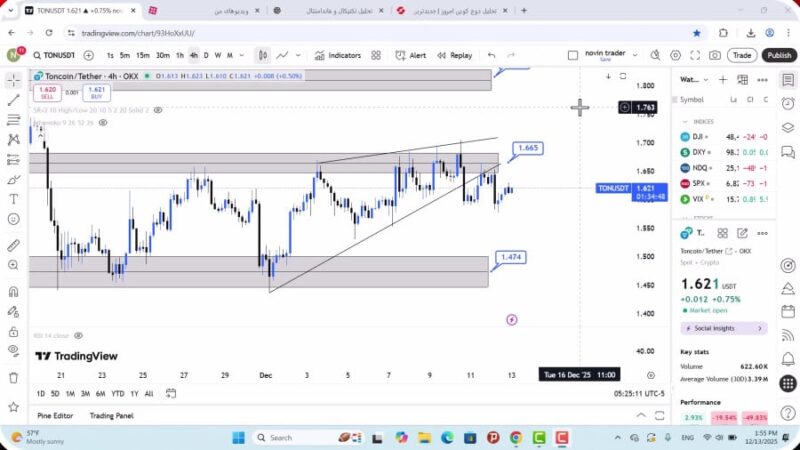
Task: Expand the chart type dropdown arrow
Action: click(300, 56)
